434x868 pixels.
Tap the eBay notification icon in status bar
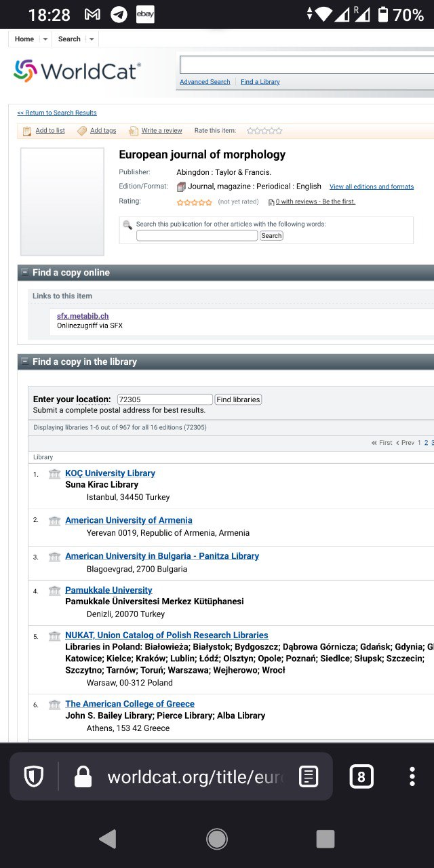pyautogui.click(x=145, y=14)
